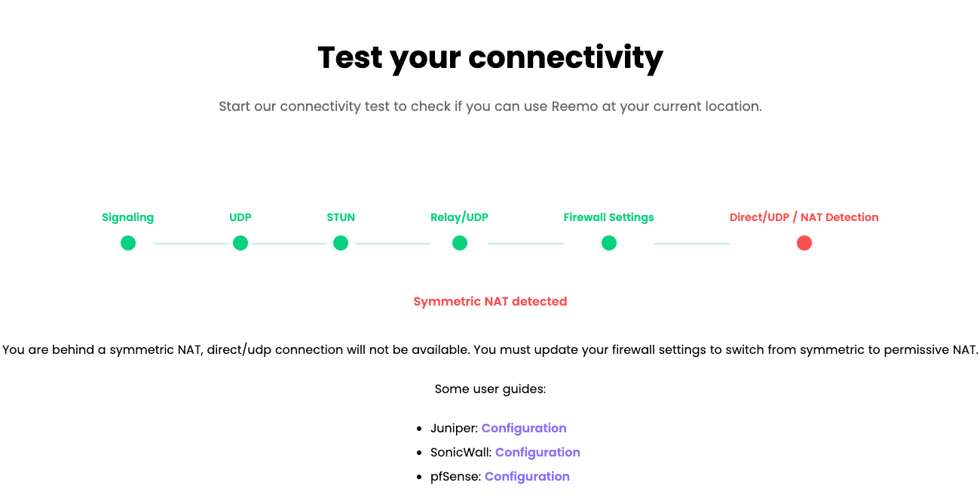Click the Symmetric NAT detected message
This screenshot has height=498, width=980.
tap(490, 301)
